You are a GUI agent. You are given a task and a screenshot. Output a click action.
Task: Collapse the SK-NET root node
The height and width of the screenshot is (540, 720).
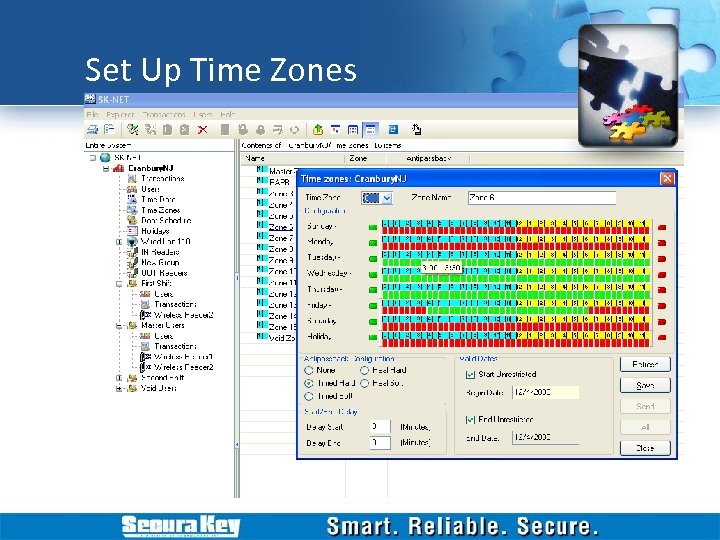[x=93, y=158]
